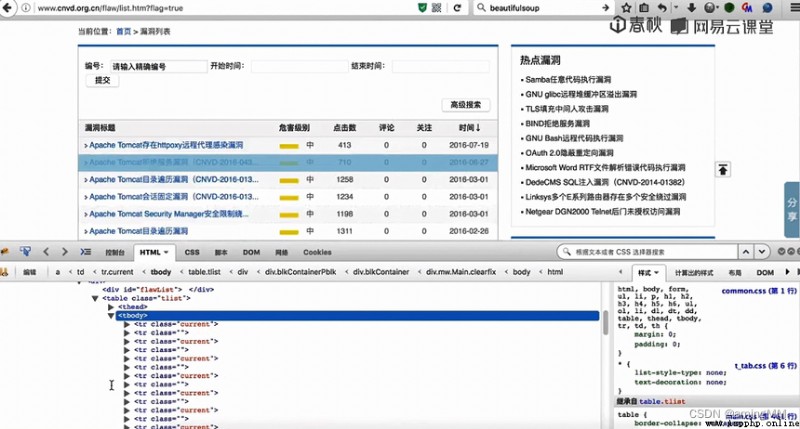Click Firebug forward history arrow
Image resolution: width=800 pixels, height=429 pixels.
click(x=64, y=251)
